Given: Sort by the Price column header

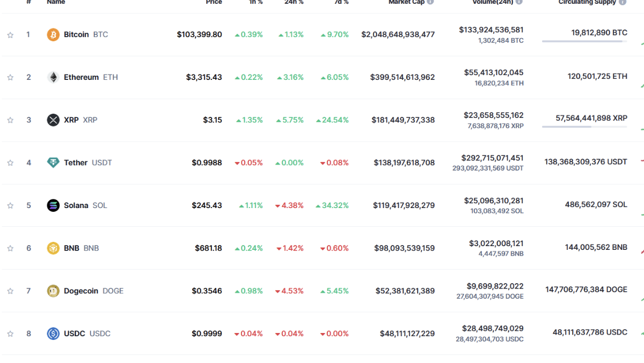Looking at the screenshot, I should (x=214, y=2).
